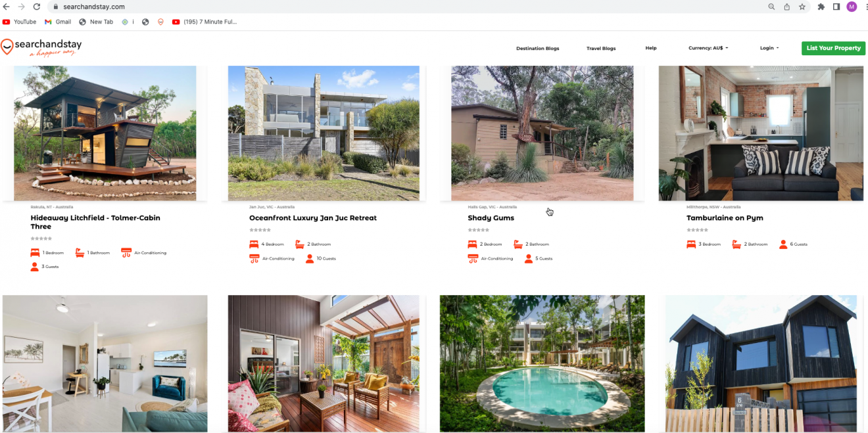Rate Tamburlaine on Pym with stars

coord(697,230)
